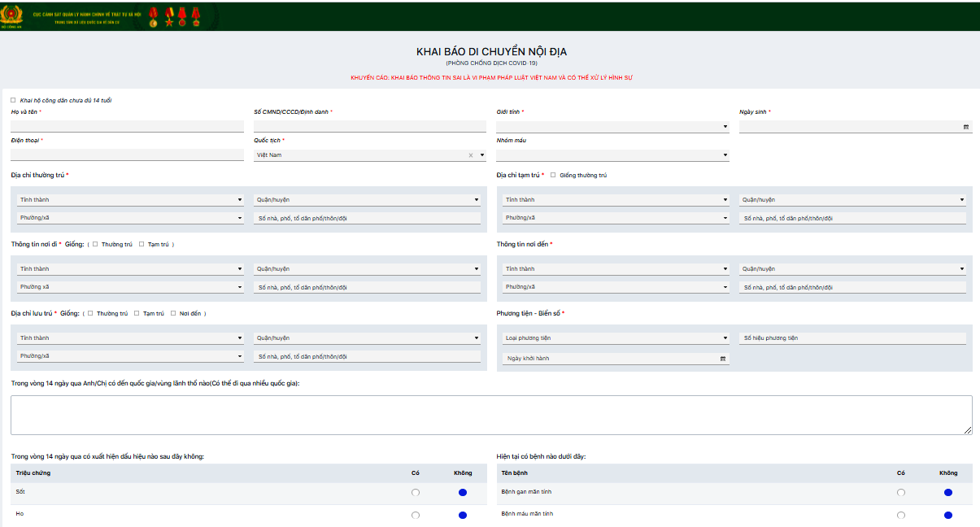Screen dimensions: 980x527
Task: Open the Loại phương tiện dropdown
Action: (x=616, y=338)
